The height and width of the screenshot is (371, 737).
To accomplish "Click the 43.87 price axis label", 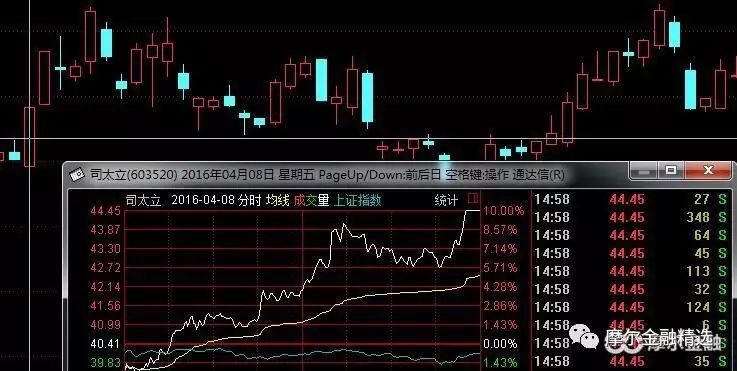I will pyautogui.click(x=105, y=230).
